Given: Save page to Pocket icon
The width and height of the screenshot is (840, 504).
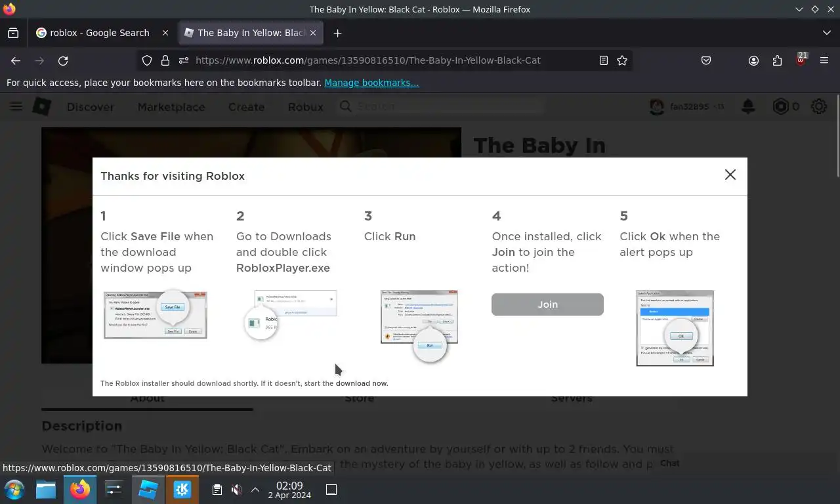Looking at the screenshot, I should tap(706, 60).
